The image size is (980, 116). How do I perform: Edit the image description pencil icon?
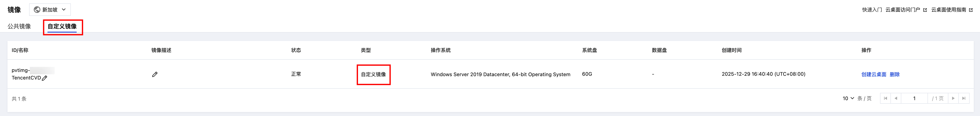155,74
